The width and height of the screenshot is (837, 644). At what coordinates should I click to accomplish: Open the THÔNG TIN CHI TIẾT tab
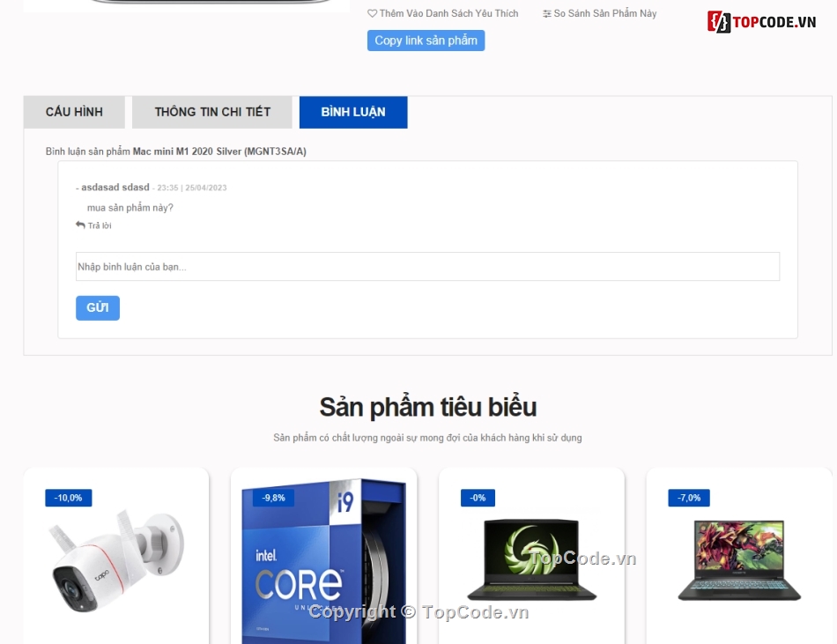pyautogui.click(x=212, y=112)
